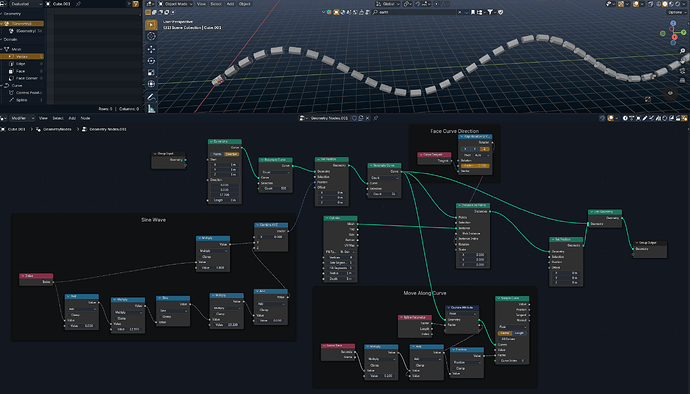Image resolution: width=690 pixels, height=394 pixels.
Task: Select the Move tool in viewport toolbar
Action: point(151,49)
